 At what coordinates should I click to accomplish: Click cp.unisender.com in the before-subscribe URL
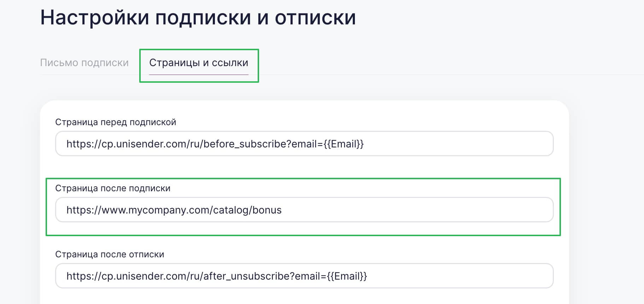point(141,144)
